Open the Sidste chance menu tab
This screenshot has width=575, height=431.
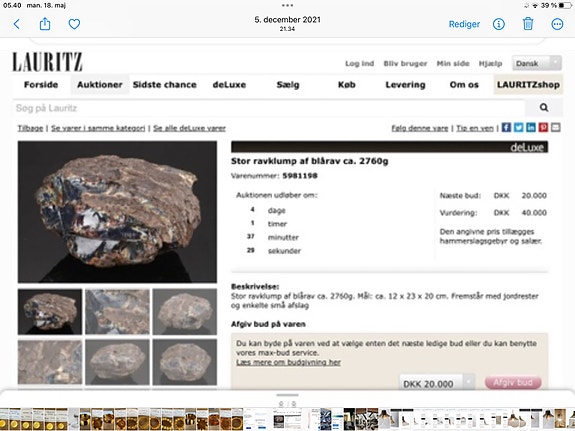pyautogui.click(x=165, y=85)
